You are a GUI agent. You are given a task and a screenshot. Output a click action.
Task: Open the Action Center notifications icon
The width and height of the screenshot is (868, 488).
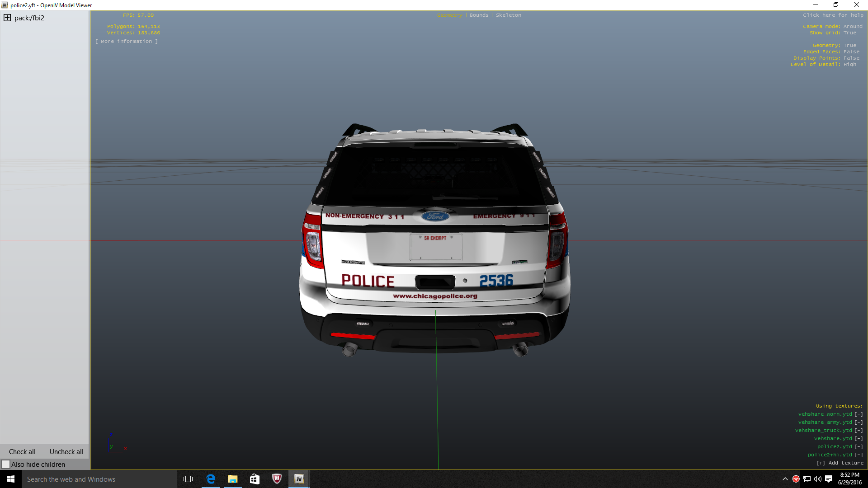pyautogui.click(x=829, y=479)
